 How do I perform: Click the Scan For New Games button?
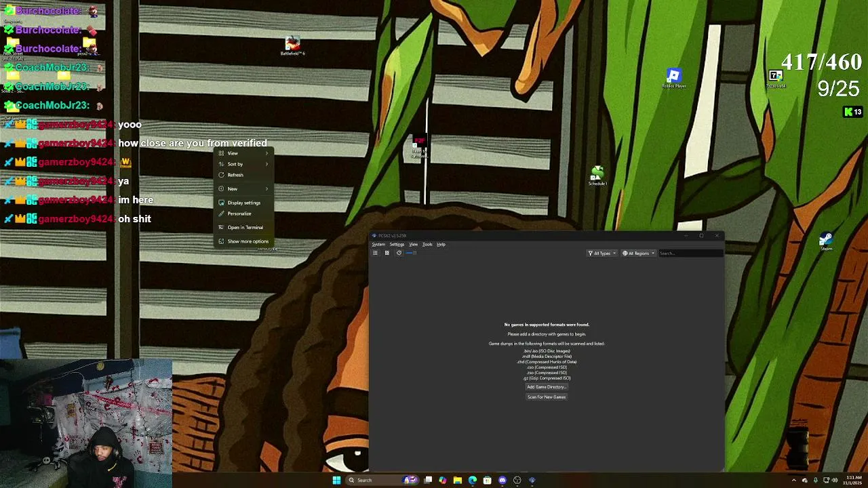coord(547,397)
